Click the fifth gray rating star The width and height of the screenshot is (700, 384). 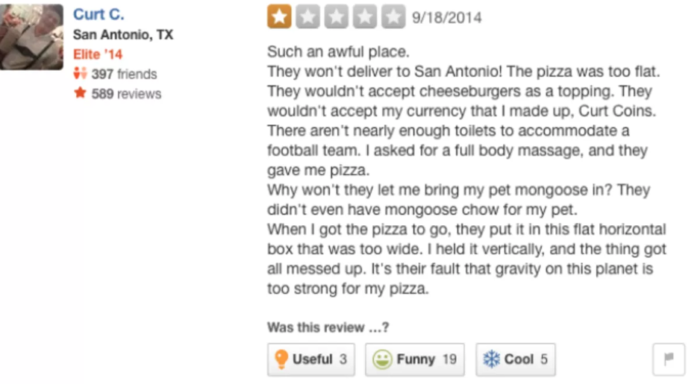pyautogui.click(x=393, y=17)
